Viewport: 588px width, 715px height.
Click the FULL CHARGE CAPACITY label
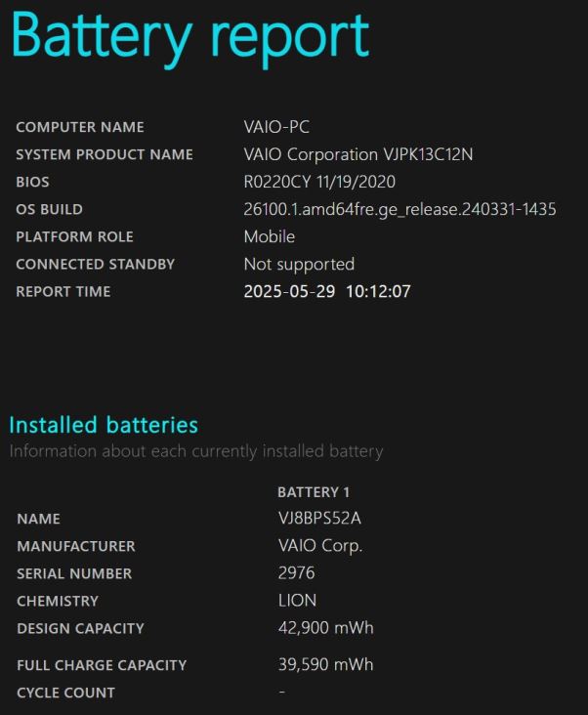pyautogui.click(x=102, y=665)
